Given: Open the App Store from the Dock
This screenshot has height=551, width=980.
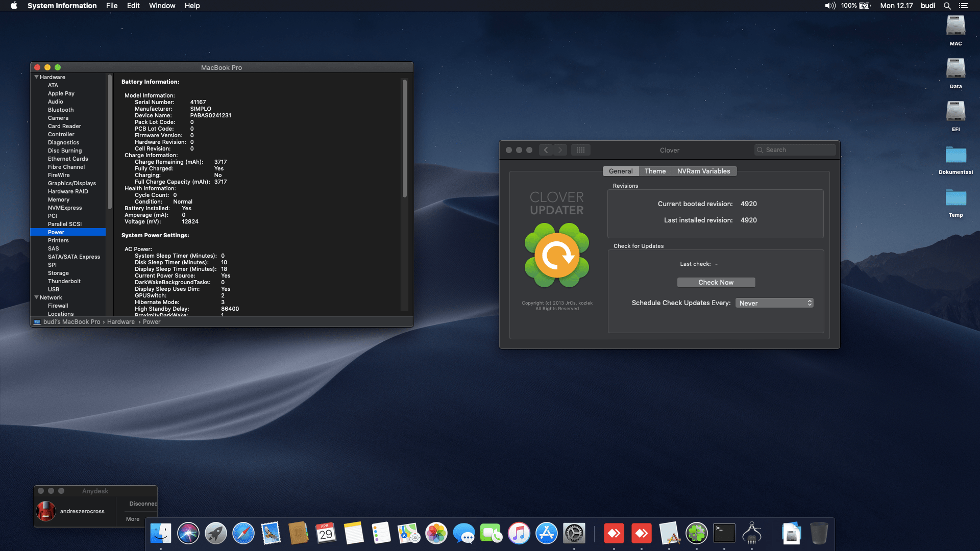Looking at the screenshot, I should click(546, 533).
